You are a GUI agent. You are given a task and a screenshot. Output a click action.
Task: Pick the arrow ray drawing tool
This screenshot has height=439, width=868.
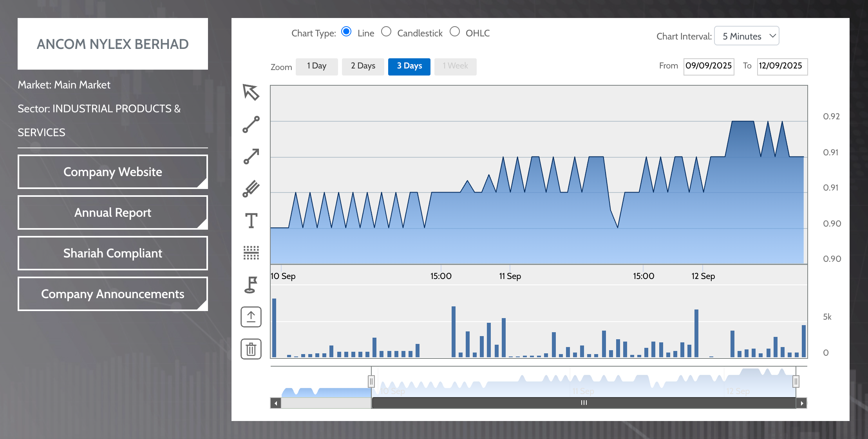pos(251,157)
